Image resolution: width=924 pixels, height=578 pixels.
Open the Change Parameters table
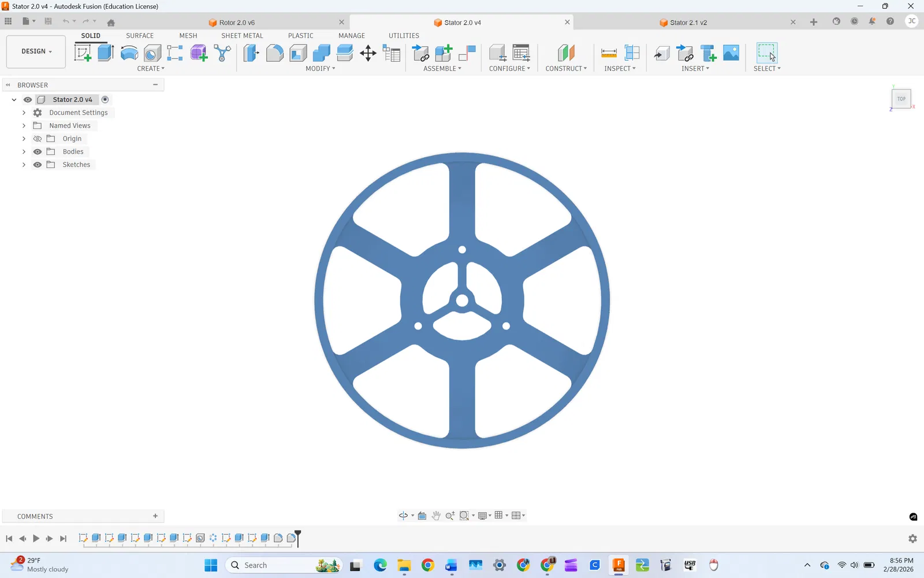(x=392, y=53)
